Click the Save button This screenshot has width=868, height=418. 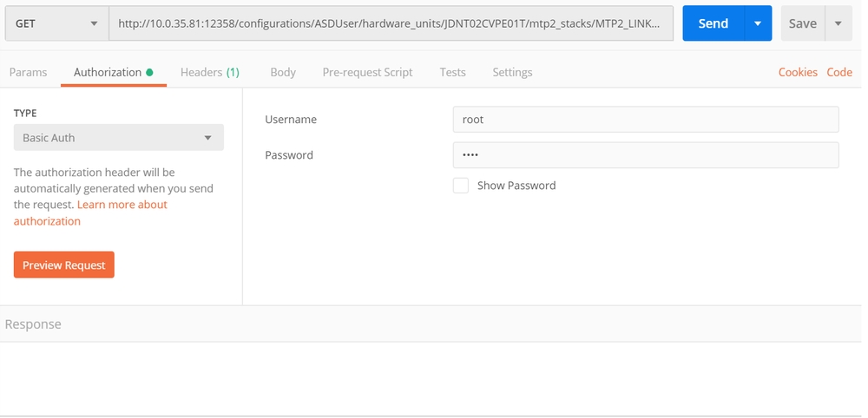pyautogui.click(x=802, y=23)
